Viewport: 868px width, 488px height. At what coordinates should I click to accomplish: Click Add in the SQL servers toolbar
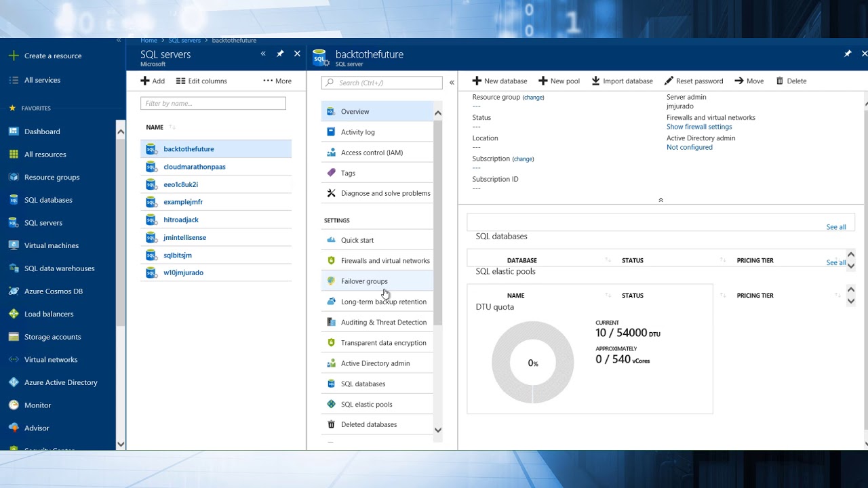point(153,81)
